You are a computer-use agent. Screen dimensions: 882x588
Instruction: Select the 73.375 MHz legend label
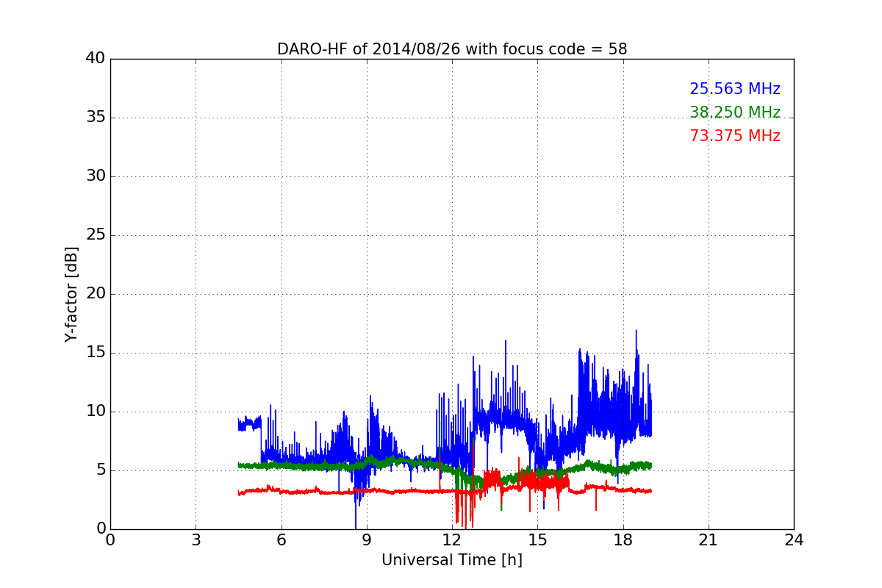pyautogui.click(x=735, y=136)
